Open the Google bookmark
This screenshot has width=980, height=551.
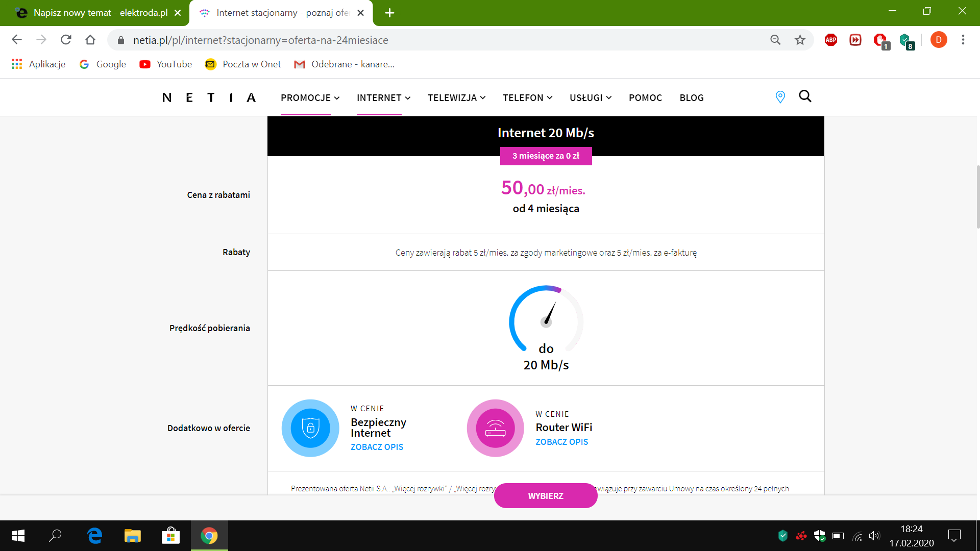[103, 64]
